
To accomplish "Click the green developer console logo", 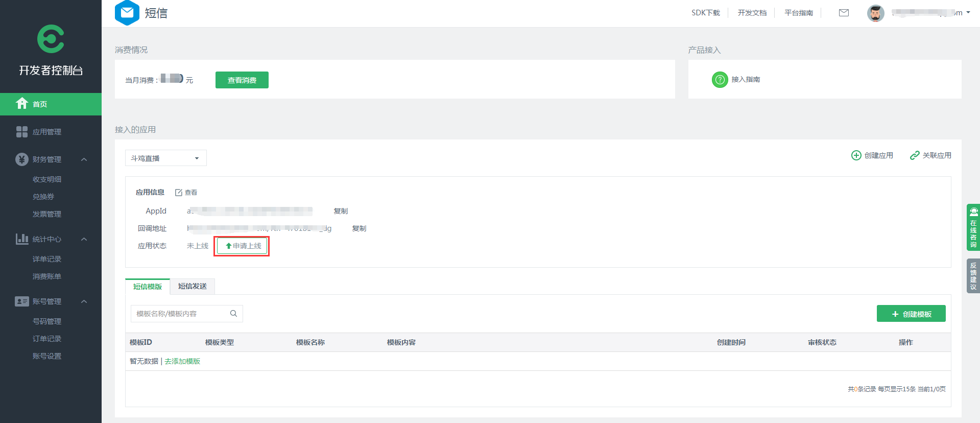I will click(51, 39).
